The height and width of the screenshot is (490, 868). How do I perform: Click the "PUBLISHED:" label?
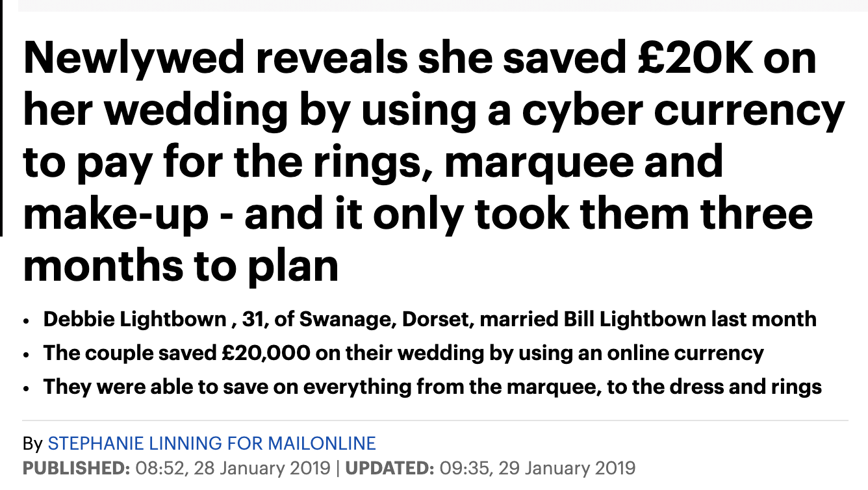[76, 467]
